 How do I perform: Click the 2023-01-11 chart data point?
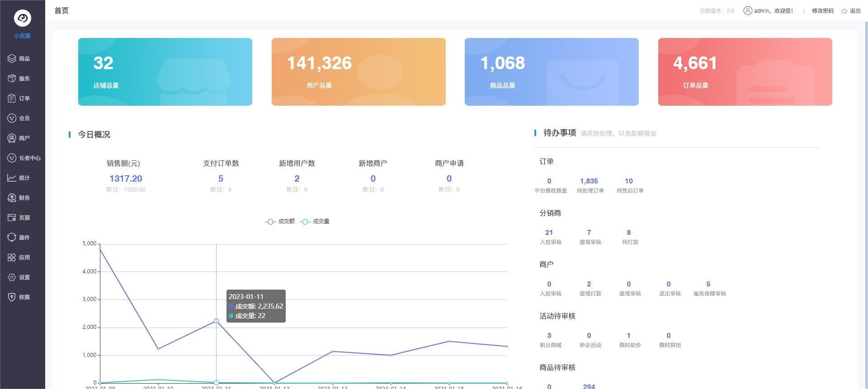(x=216, y=321)
